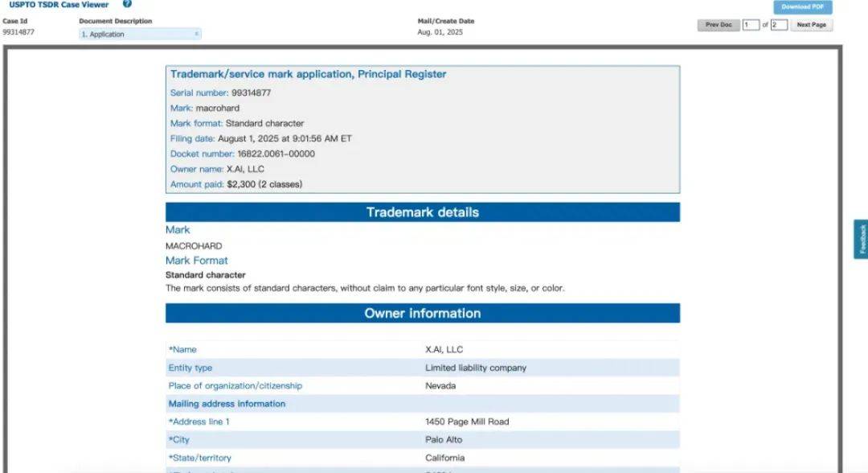Select Limited liability company value
Viewport: 868px width, 473px height.
tap(476, 368)
